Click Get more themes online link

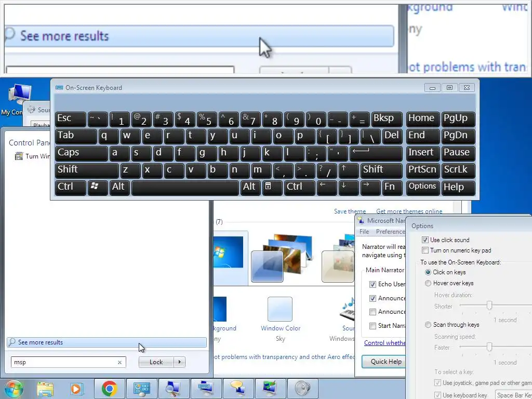(x=409, y=211)
